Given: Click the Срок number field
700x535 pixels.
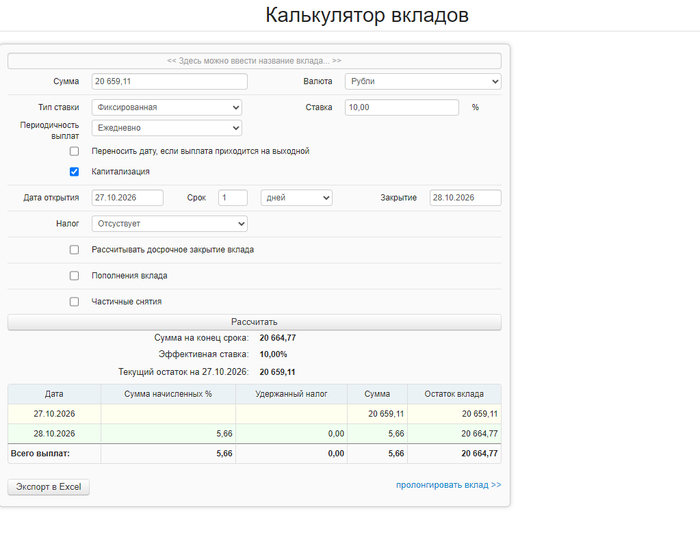Looking at the screenshot, I should click(x=233, y=197).
